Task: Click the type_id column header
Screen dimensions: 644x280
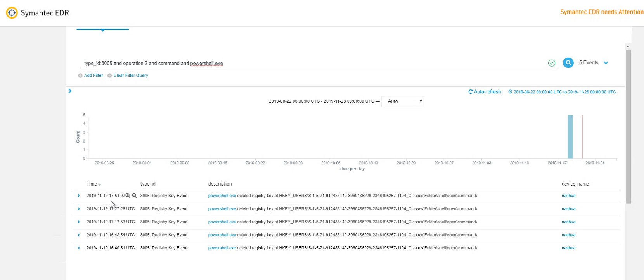Action: [148, 184]
